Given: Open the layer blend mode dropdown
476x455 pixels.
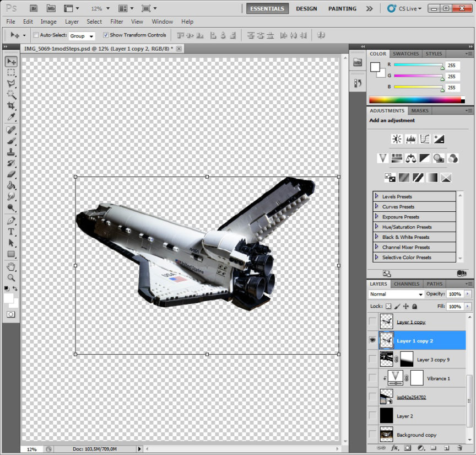Looking at the screenshot, I should [396, 295].
